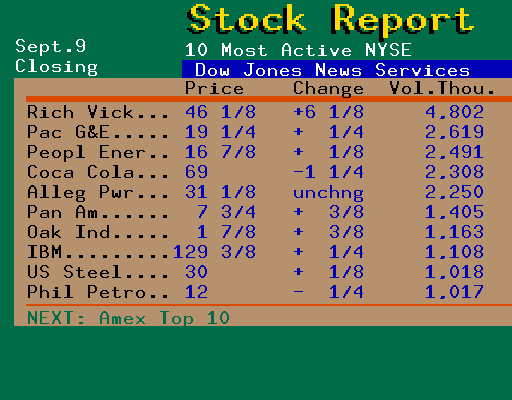Select the Pac G&E stock name
Screen dimensions: 512x400
click(x=68, y=132)
